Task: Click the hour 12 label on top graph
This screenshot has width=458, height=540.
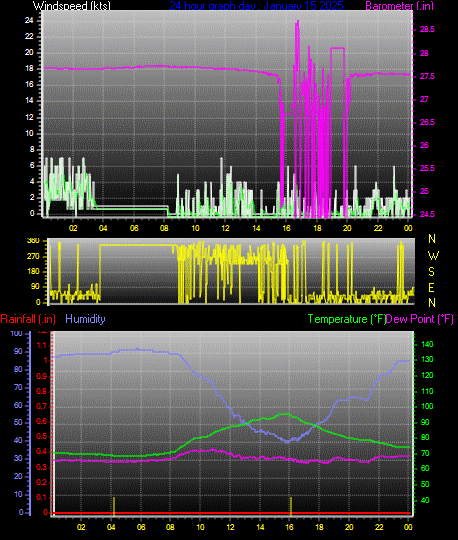Action: [225, 228]
